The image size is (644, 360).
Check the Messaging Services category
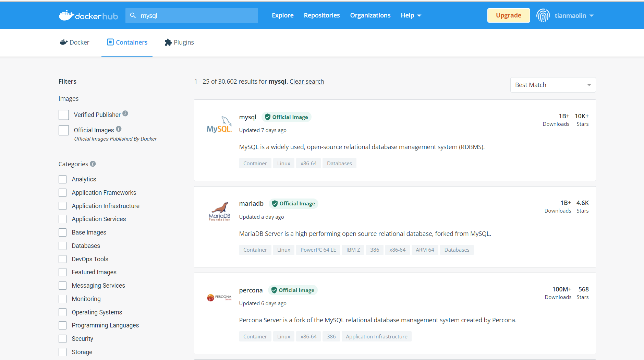tap(62, 286)
